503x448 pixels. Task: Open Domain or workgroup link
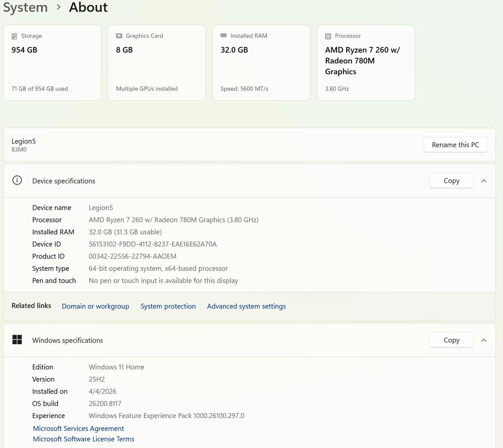95,306
